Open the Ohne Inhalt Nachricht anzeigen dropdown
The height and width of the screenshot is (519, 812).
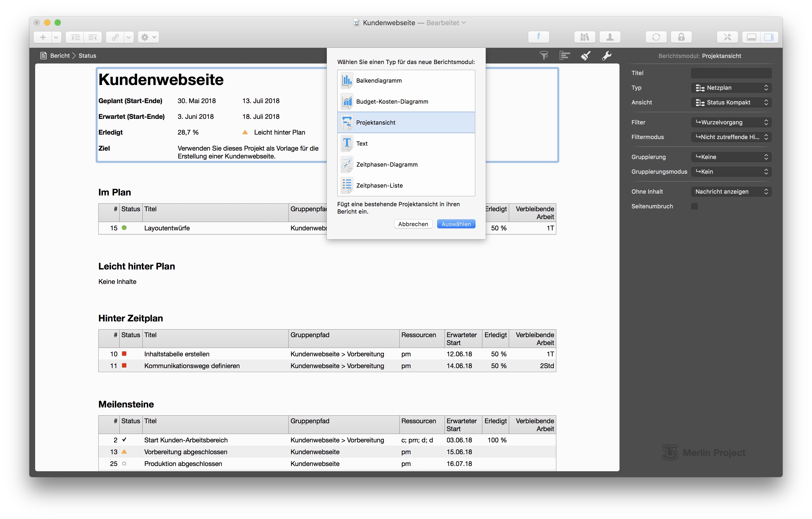[731, 191]
